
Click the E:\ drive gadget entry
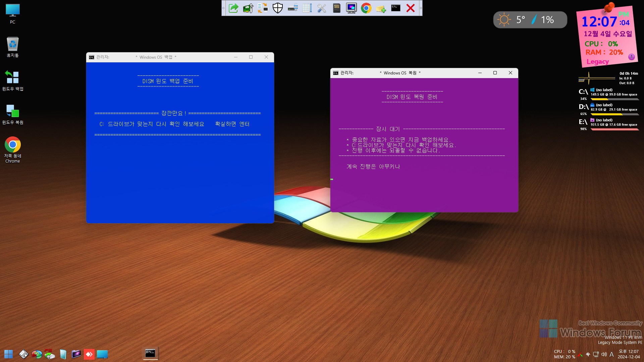(608, 124)
